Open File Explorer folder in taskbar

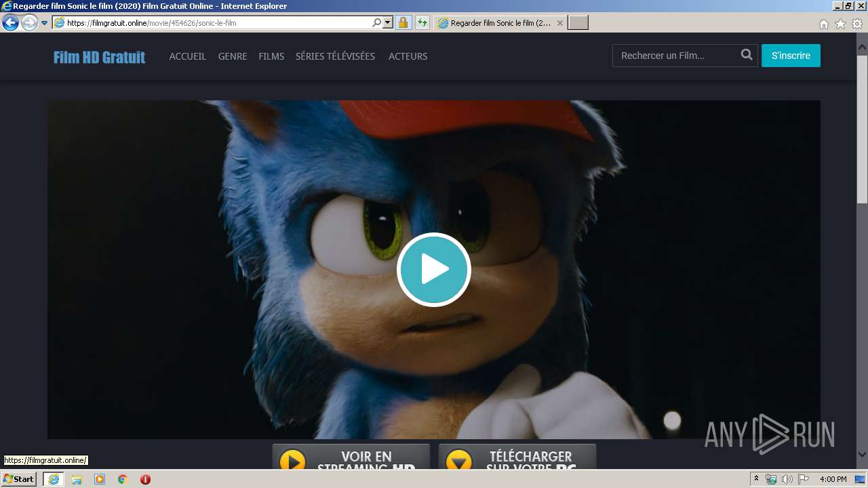77,479
